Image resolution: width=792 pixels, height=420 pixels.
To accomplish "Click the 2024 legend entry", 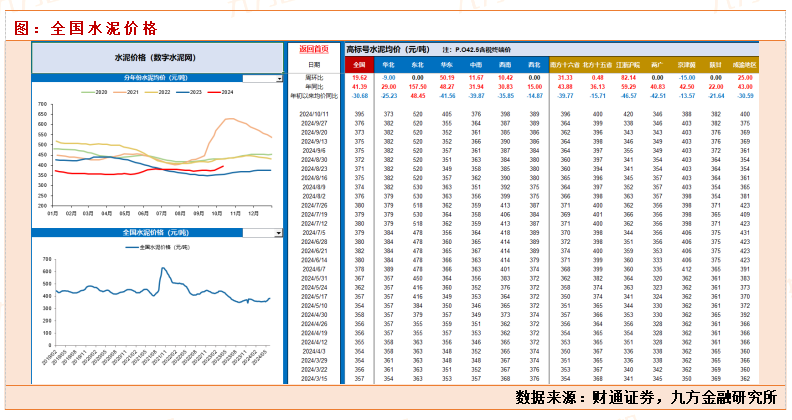I will 221,92.
